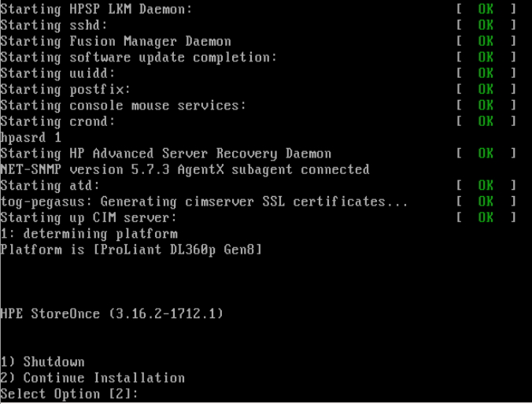532x404 pixels.
Task: Click the Platform is ProLiant DL360p Gen8 line
Action: pyautogui.click(x=131, y=250)
